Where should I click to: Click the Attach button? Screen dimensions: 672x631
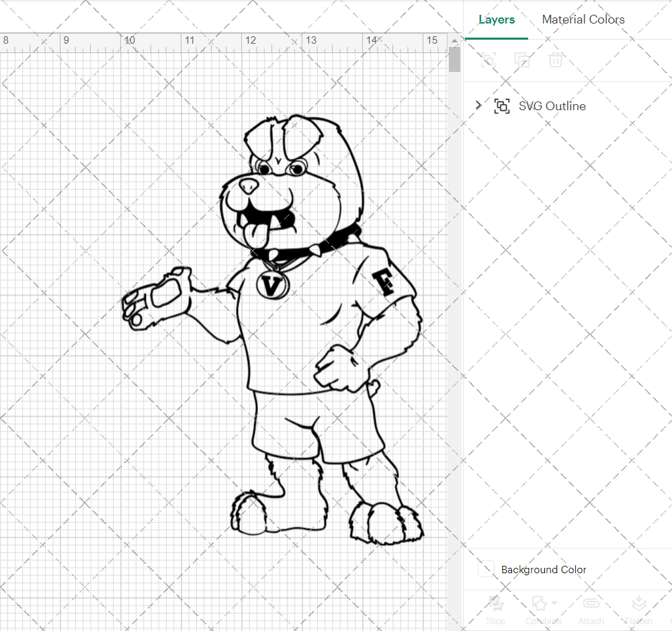pyautogui.click(x=591, y=610)
